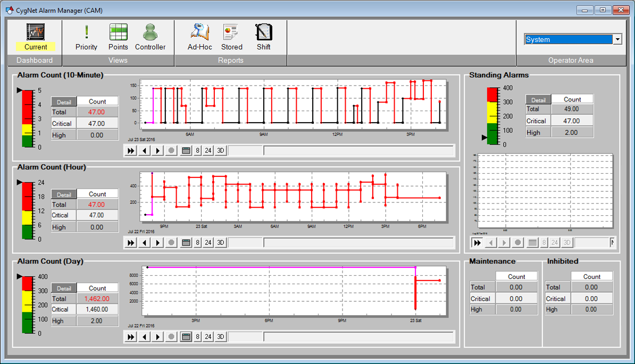Open the calendar picker for the Hour chart
The height and width of the screenshot is (364, 635).
[x=186, y=242]
